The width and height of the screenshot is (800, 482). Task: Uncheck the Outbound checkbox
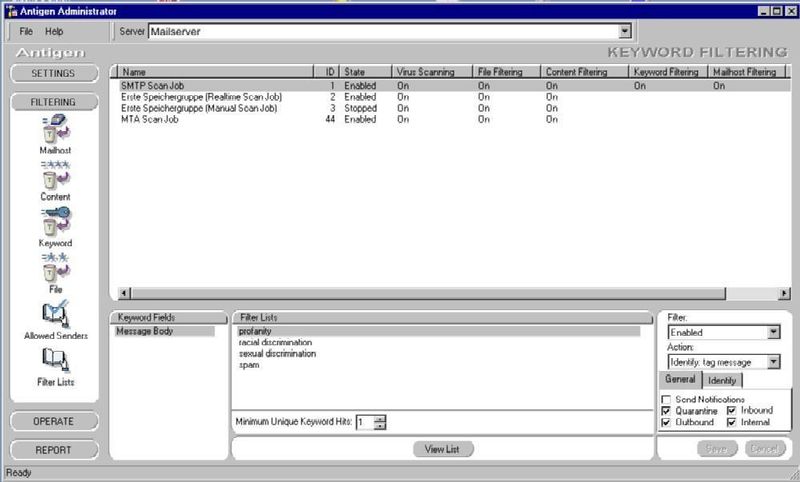click(x=666, y=423)
